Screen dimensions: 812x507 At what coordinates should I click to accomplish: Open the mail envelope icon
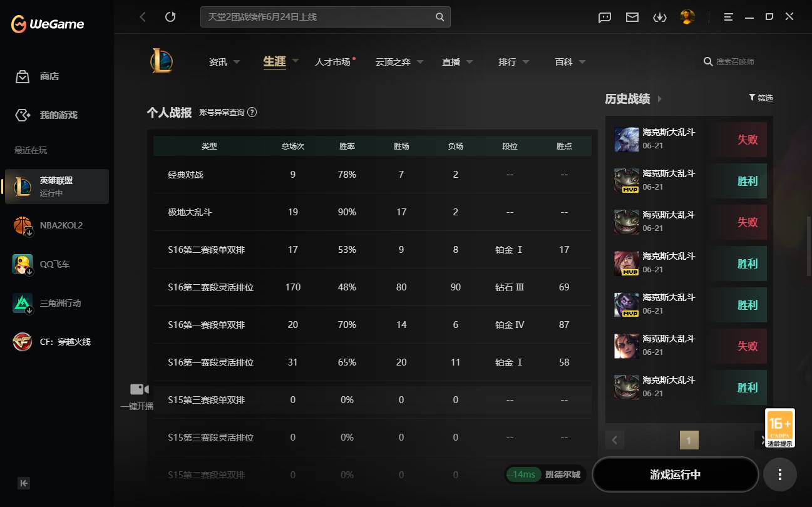coord(632,18)
